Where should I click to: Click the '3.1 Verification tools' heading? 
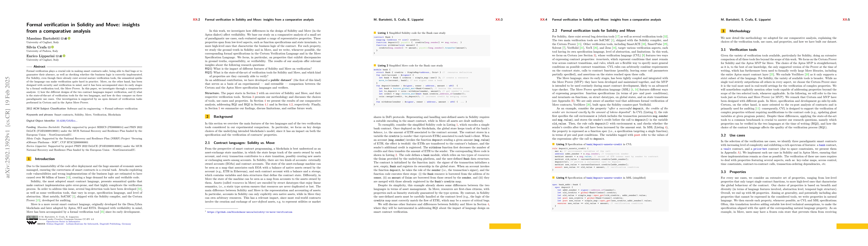click(x=739, y=50)
